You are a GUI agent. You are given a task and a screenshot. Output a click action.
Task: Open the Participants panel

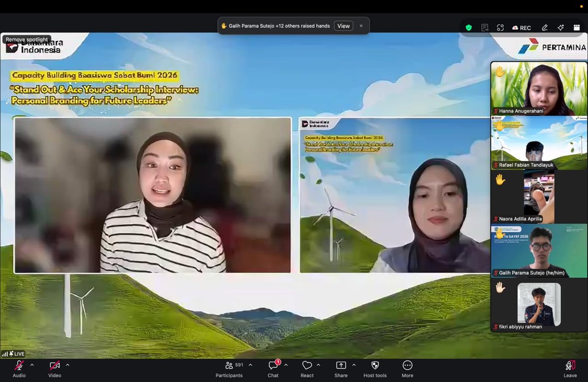(229, 369)
